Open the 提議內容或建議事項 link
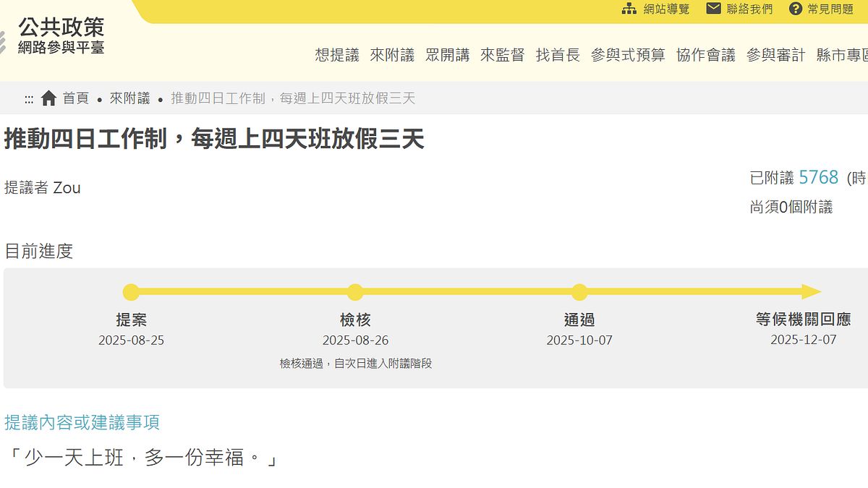868x488 pixels. coord(82,422)
